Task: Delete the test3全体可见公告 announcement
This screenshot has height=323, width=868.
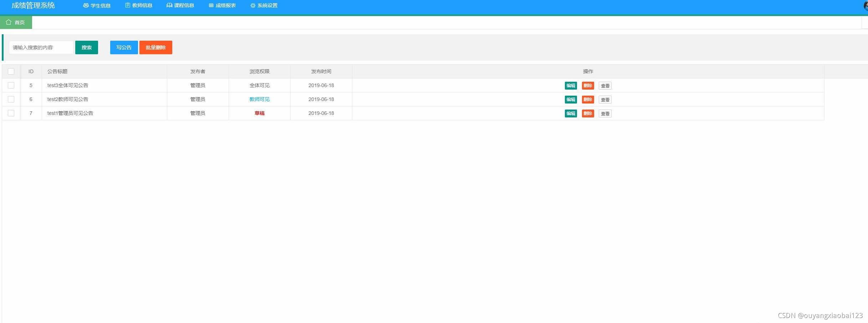Action: (588, 86)
